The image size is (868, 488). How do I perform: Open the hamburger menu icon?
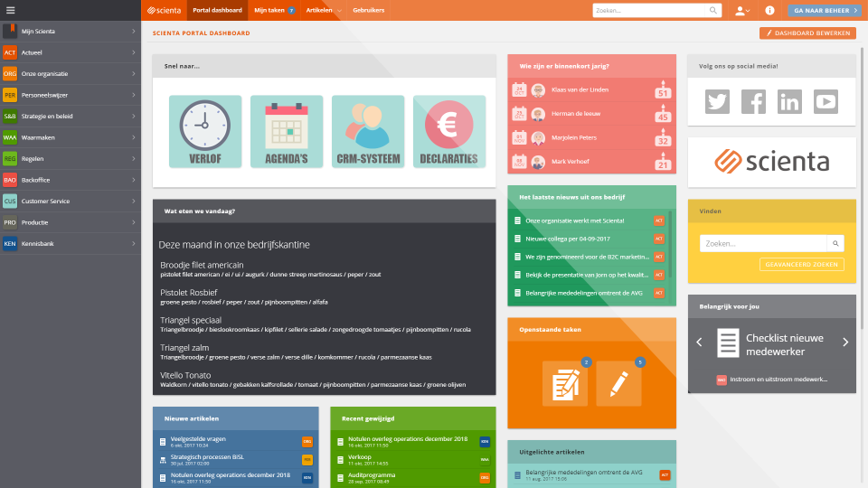pos(11,10)
